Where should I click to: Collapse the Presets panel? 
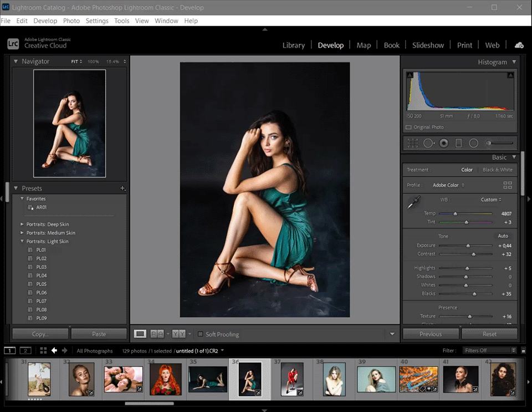[x=16, y=188]
